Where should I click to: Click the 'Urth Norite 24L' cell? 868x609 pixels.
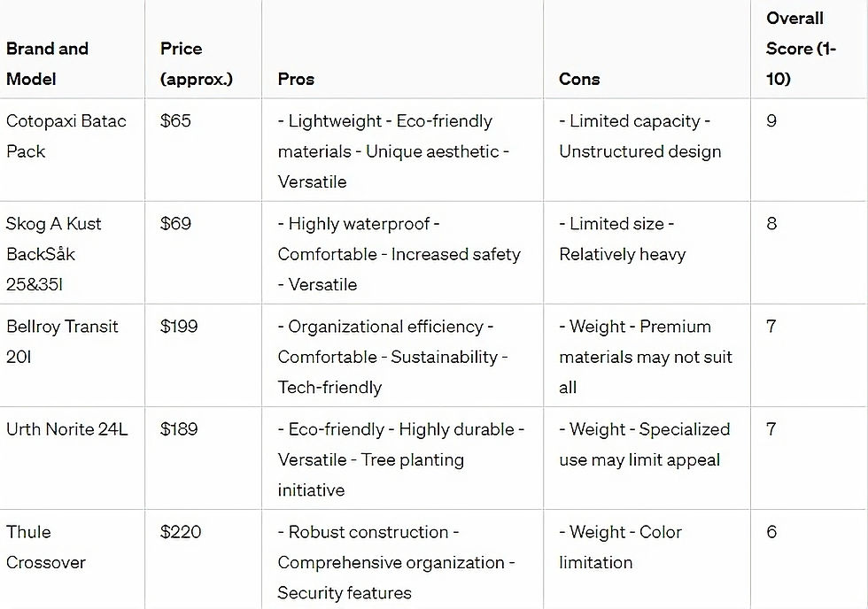pos(67,429)
